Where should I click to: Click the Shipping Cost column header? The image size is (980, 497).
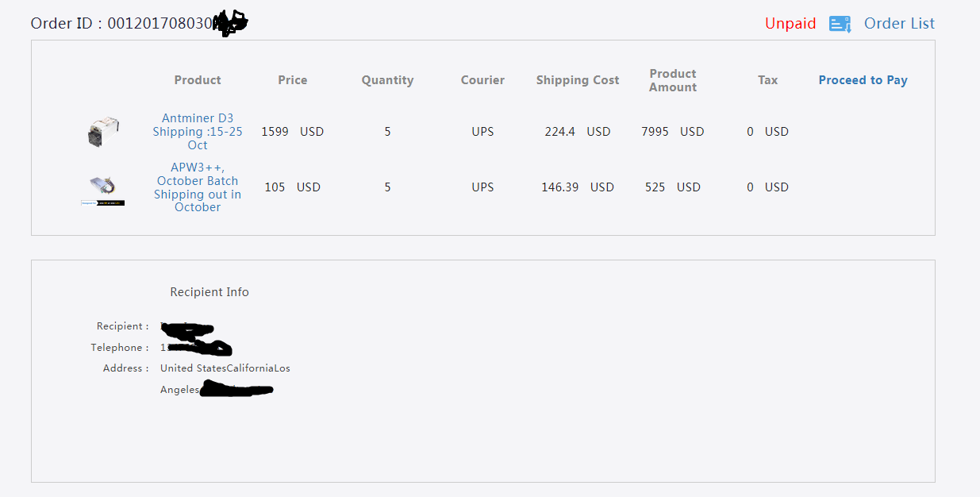click(x=578, y=80)
